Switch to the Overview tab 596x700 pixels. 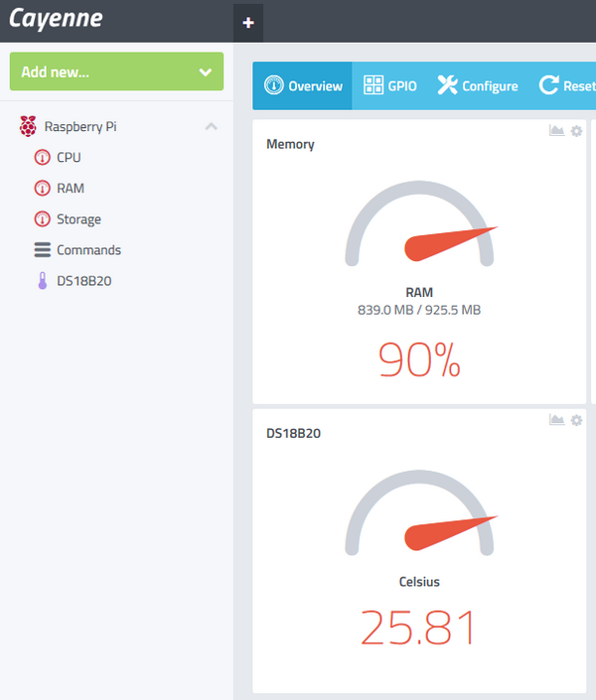(302, 85)
